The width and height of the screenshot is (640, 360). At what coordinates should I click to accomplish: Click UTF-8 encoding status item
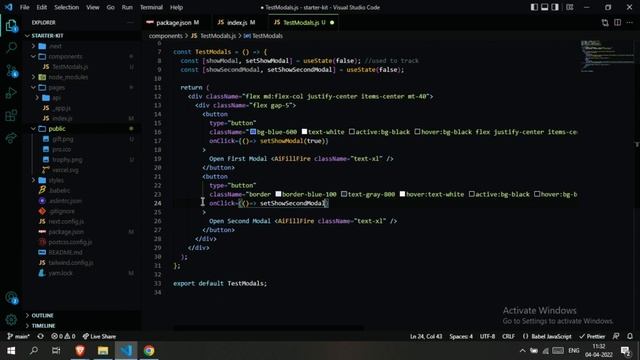pyautogui.click(x=487, y=336)
